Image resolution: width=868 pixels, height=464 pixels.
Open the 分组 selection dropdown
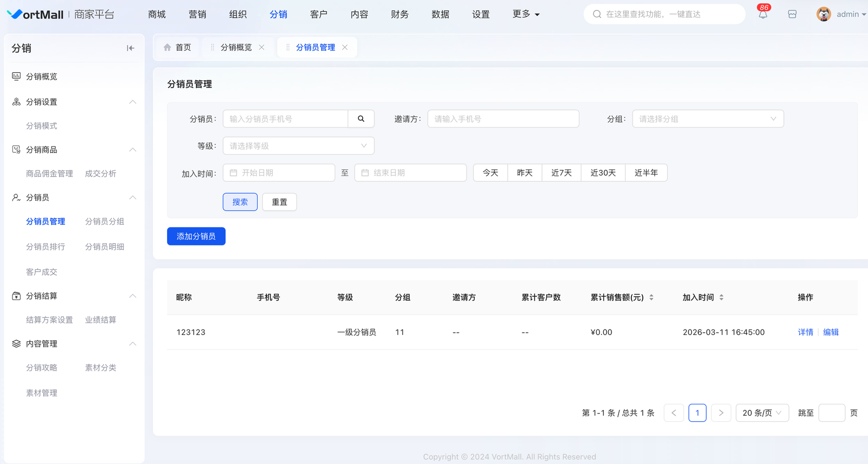(x=707, y=119)
